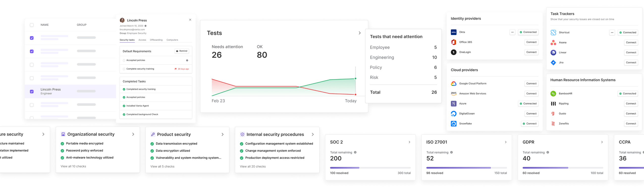Click the Office 365 icon
The height and width of the screenshot is (188, 644).
(454, 42)
